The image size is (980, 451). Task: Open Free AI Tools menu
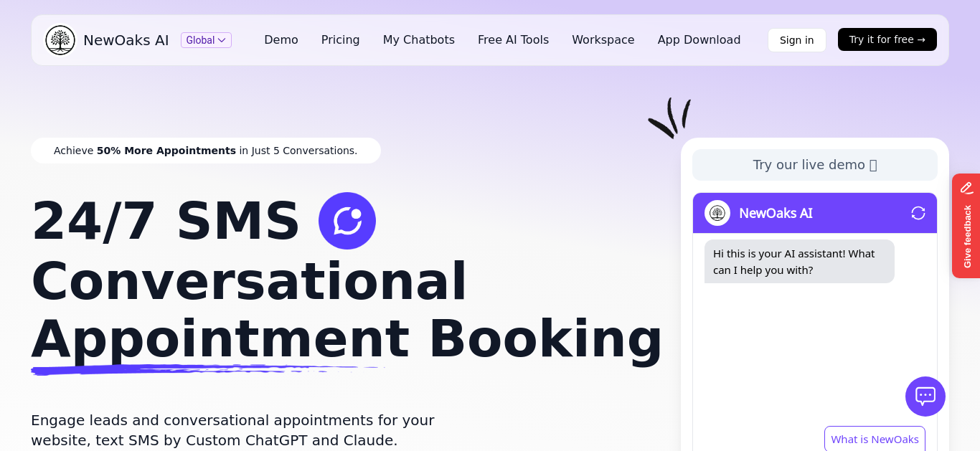[513, 40]
